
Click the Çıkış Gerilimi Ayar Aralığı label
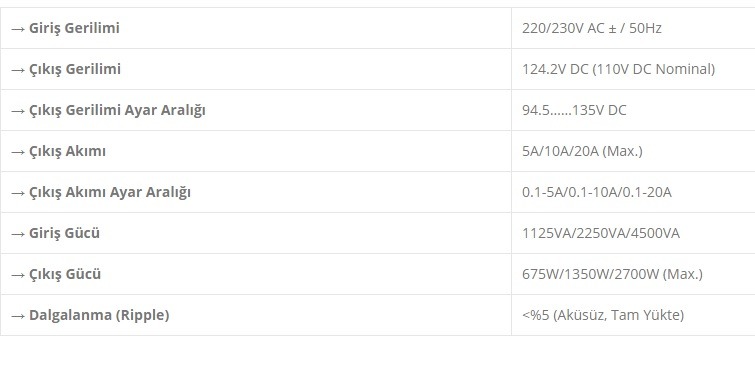(117, 110)
